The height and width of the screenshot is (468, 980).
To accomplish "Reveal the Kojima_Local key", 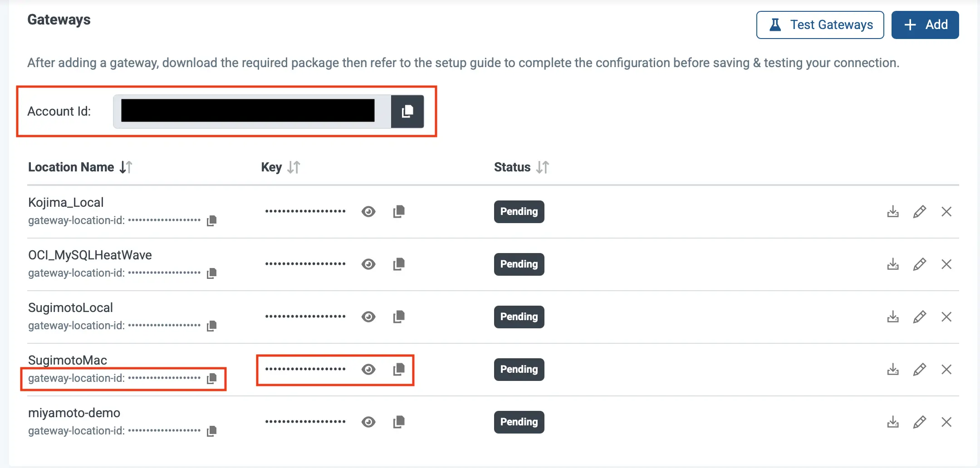I will 368,212.
